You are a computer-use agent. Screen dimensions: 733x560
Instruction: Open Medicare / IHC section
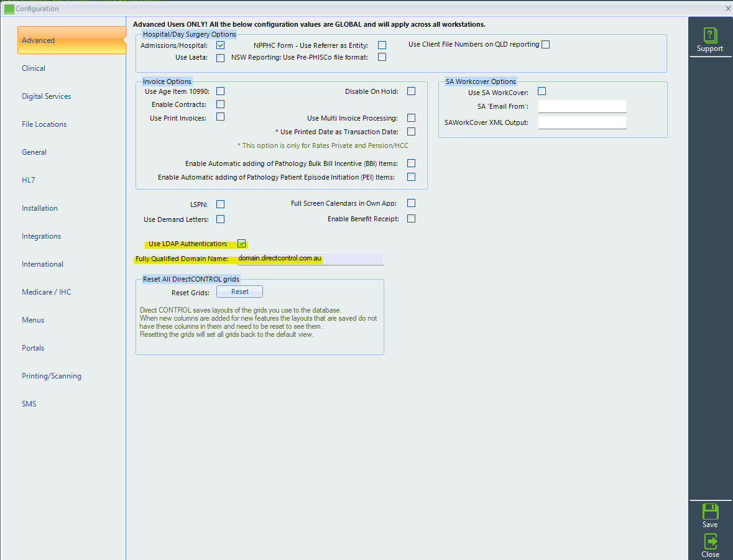tap(46, 292)
